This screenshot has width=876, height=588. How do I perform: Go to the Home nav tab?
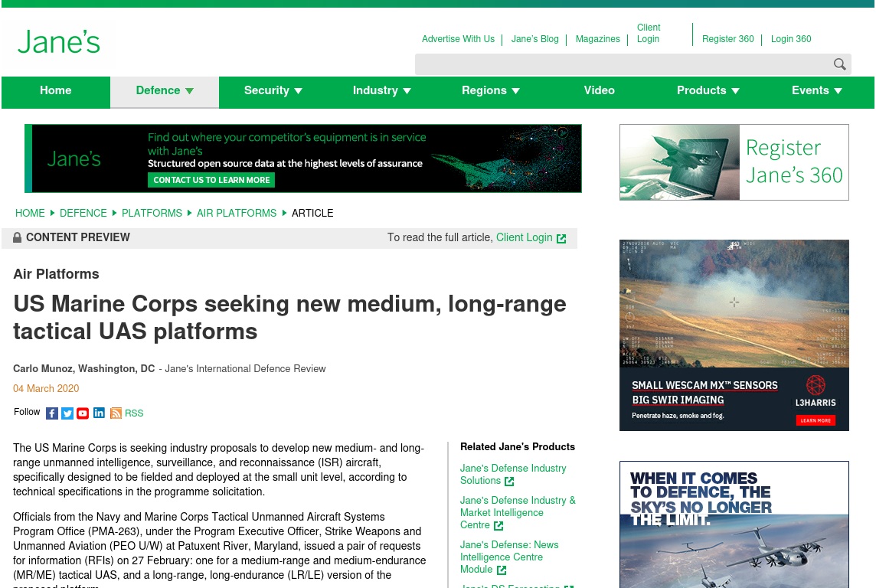(x=55, y=92)
